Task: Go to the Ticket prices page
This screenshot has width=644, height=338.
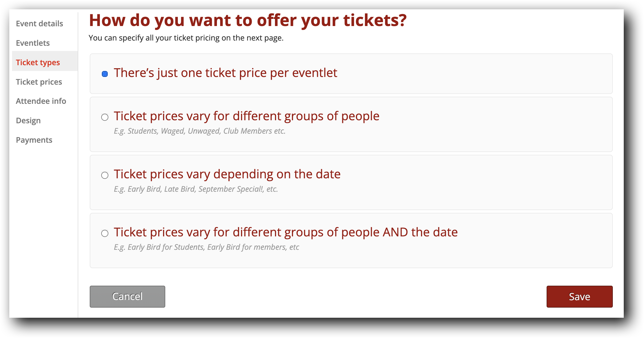Action: (x=39, y=82)
